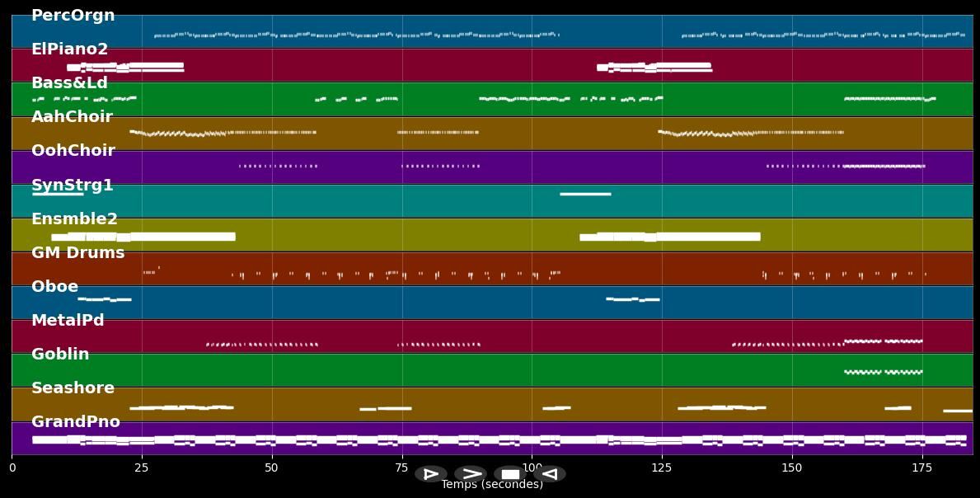Select the PercOrgn track label

[x=73, y=15]
